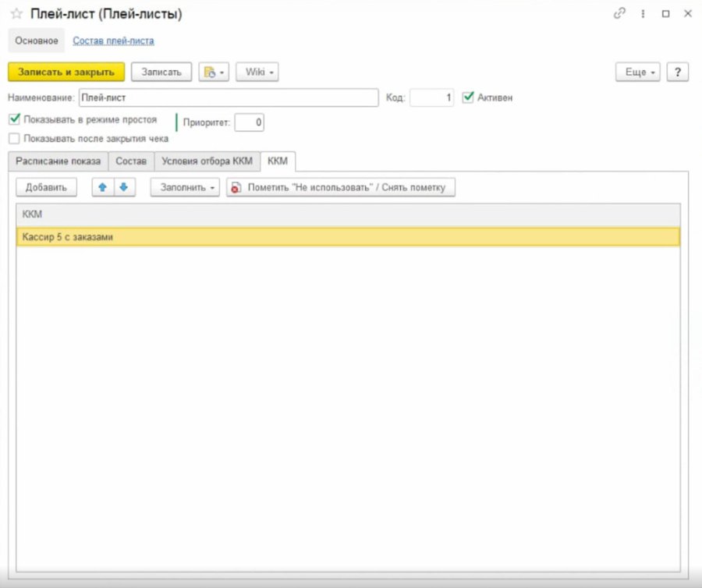Click the help question mark button
The width and height of the screenshot is (702, 588).
(x=677, y=72)
